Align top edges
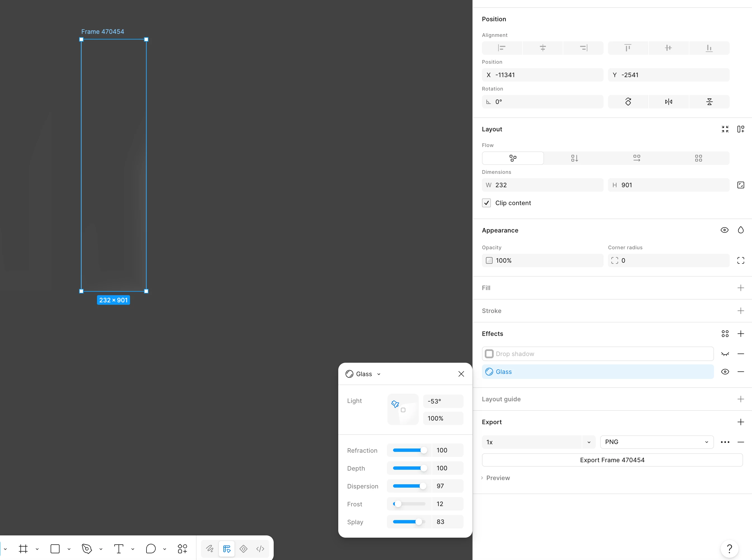Viewport: 752px width, 560px height. 628,48
